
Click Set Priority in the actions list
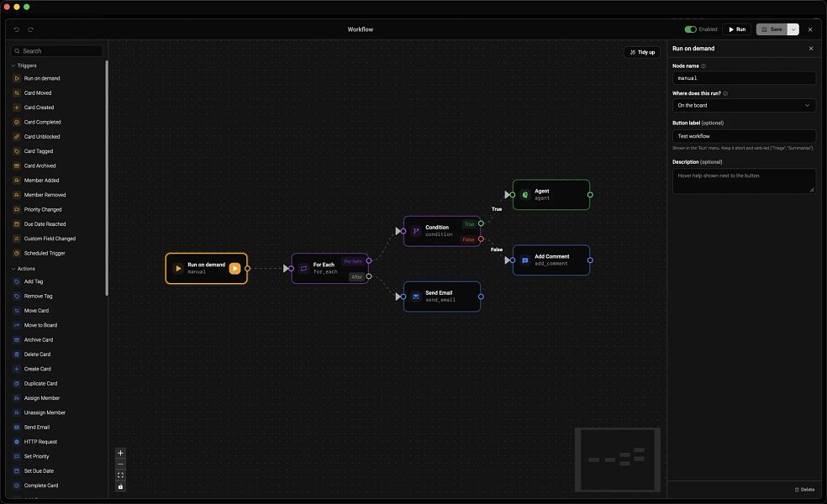click(x=36, y=457)
